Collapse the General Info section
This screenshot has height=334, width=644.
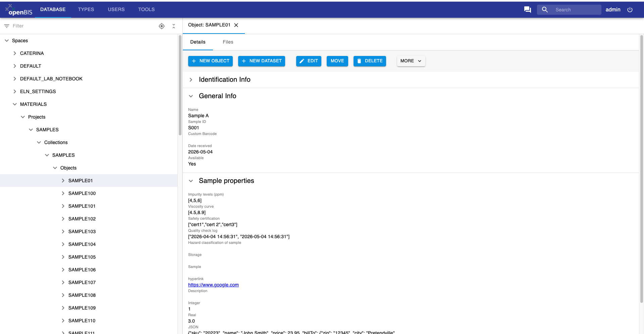click(x=191, y=96)
